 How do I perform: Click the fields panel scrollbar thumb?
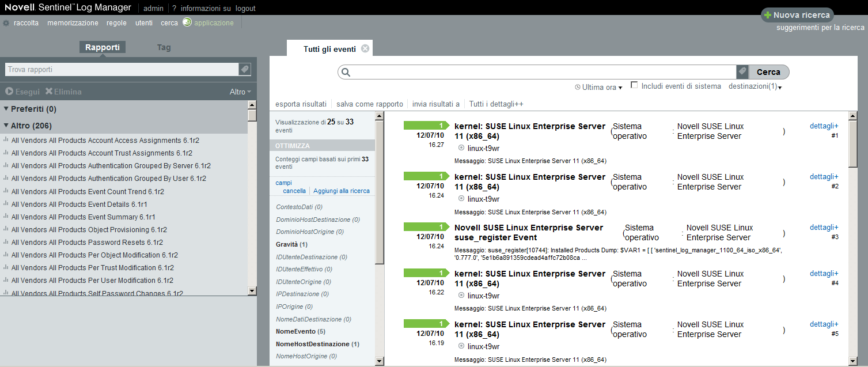[379, 193]
